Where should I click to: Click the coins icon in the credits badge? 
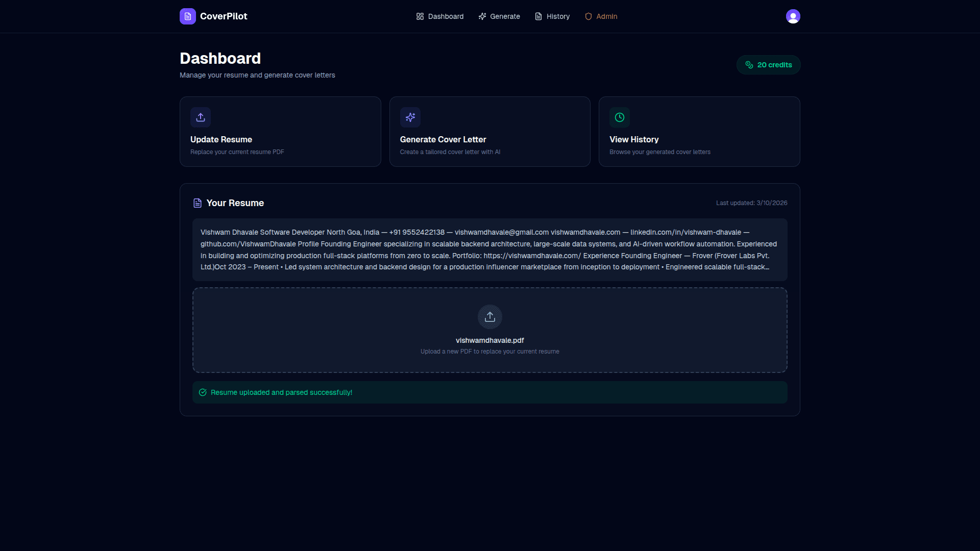[749, 64]
